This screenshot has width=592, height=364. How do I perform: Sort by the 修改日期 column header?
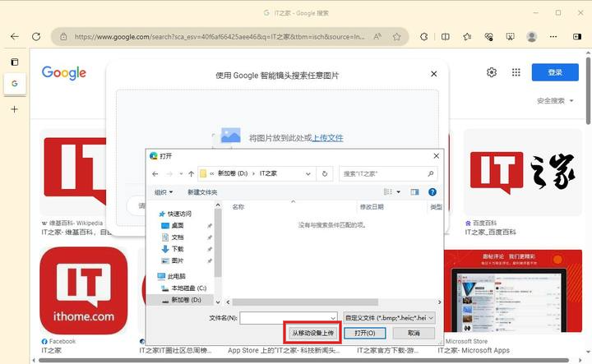click(372, 207)
